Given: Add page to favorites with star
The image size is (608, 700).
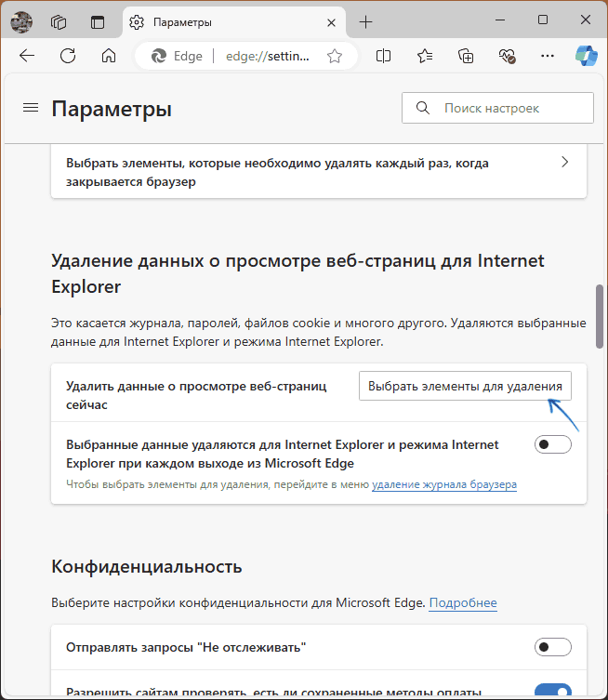Looking at the screenshot, I should click(335, 57).
